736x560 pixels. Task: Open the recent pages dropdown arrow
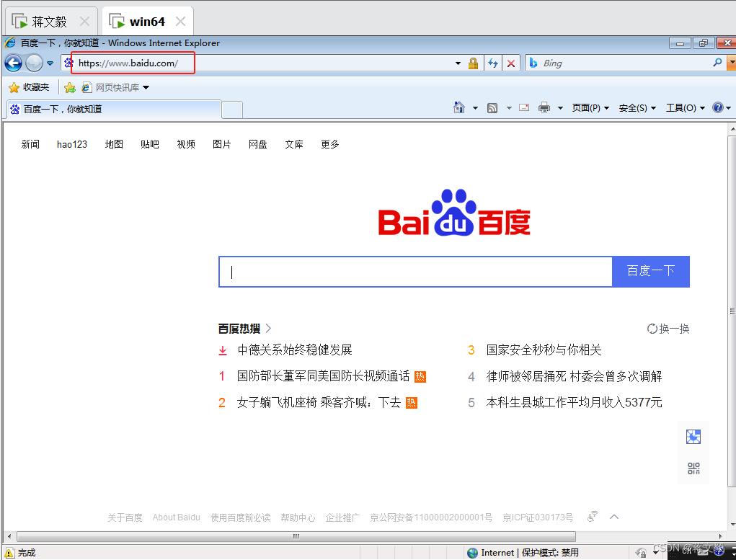pyautogui.click(x=50, y=63)
